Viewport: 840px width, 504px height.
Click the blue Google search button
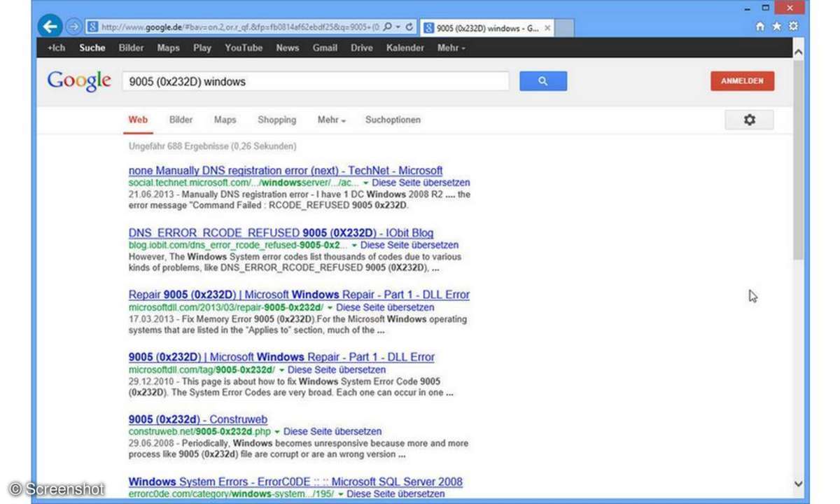(542, 81)
